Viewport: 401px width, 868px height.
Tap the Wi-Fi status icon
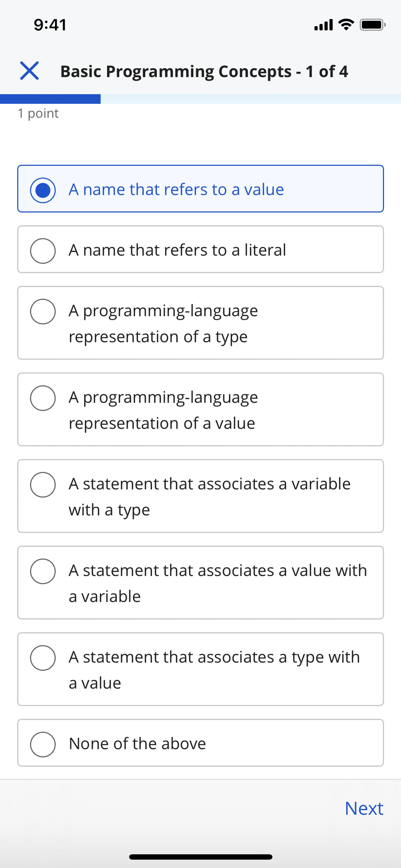(346, 25)
